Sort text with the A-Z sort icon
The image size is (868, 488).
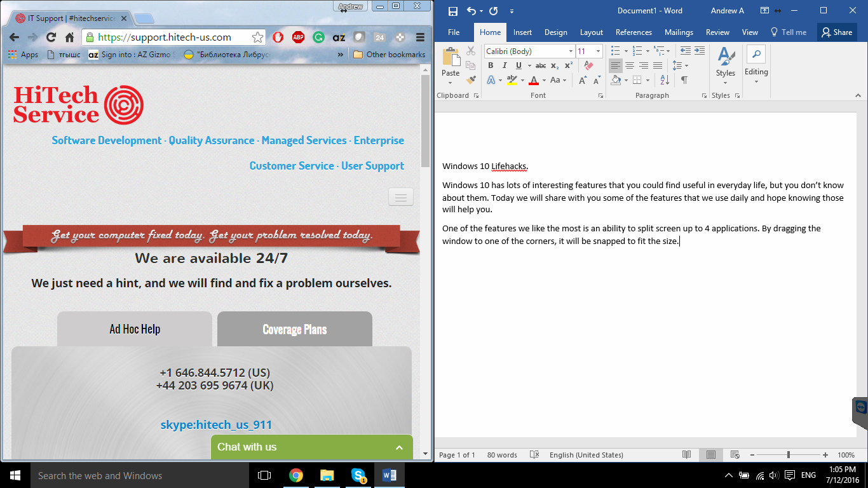point(665,80)
